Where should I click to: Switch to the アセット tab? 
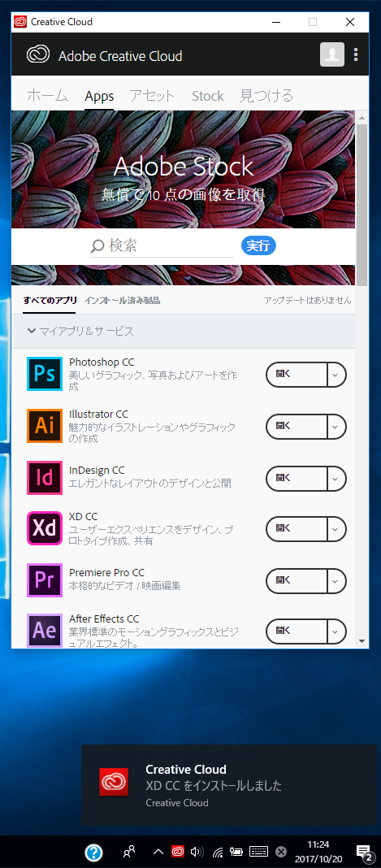coord(152,96)
